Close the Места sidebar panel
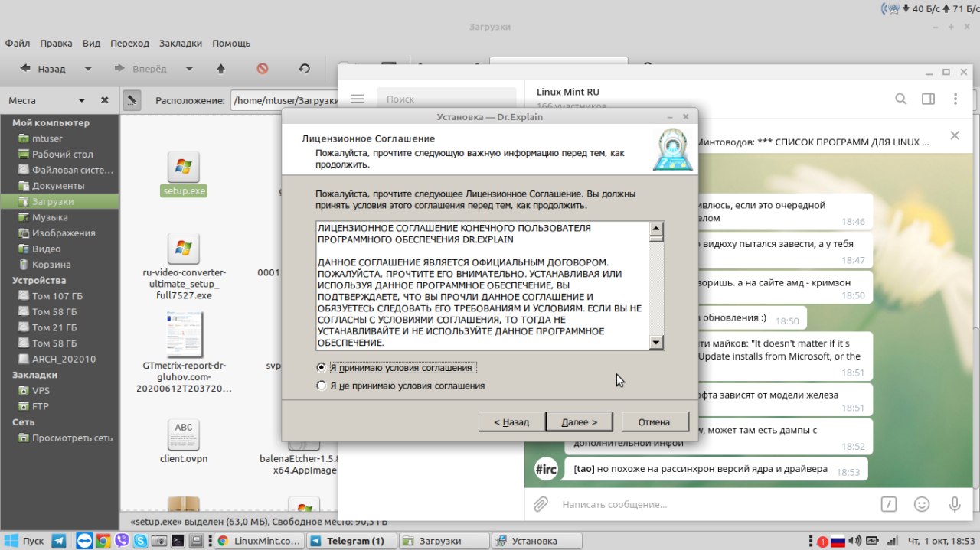980x550 pixels. click(x=105, y=100)
